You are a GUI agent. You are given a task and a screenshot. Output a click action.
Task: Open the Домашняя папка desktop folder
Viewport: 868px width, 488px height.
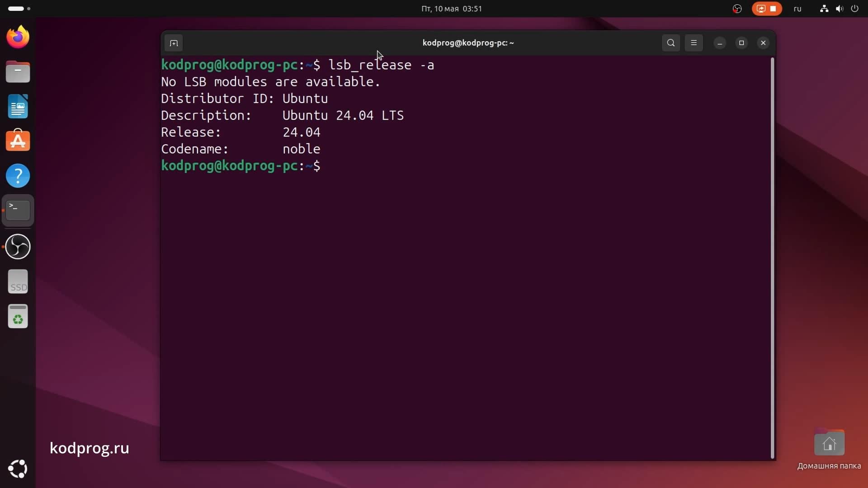point(829,450)
